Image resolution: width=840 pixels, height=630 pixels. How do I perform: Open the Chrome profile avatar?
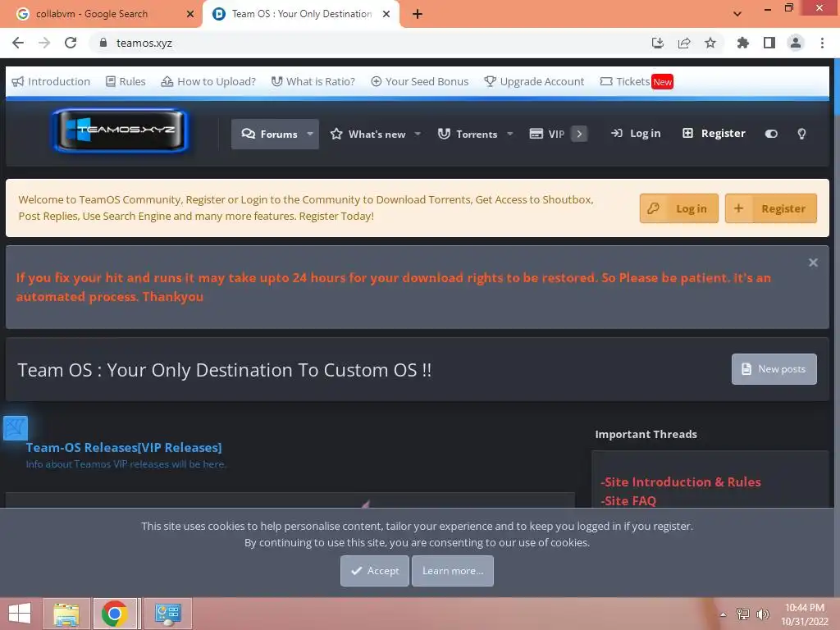pos(796,43)
